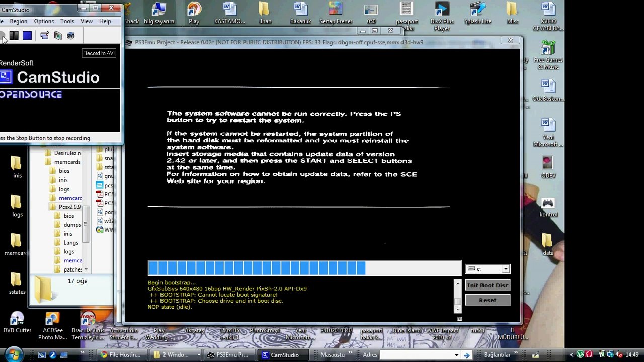Toggle CamStudio view toolbar icon
Screen dimensions: 644x362
click(44, 35)
